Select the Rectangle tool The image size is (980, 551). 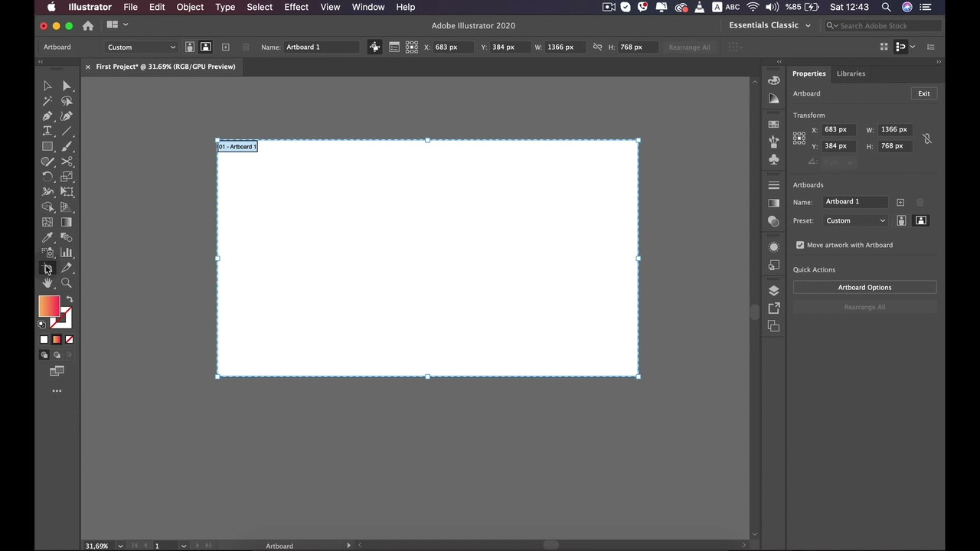(x=47, y=146)
